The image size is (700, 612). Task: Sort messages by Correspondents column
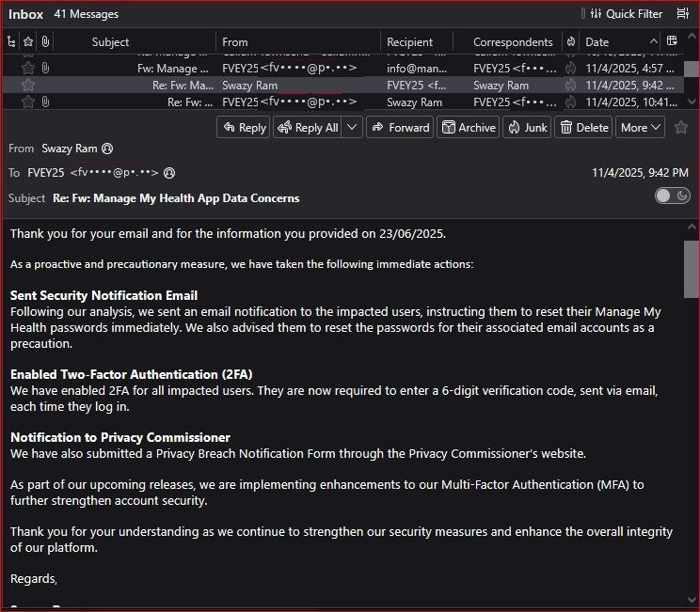click(513, 42)
